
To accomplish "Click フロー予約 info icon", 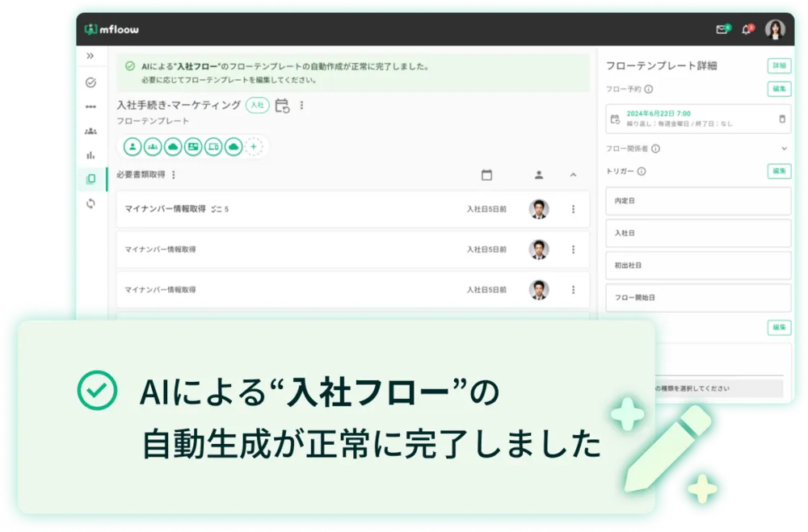I will (648, 89).
